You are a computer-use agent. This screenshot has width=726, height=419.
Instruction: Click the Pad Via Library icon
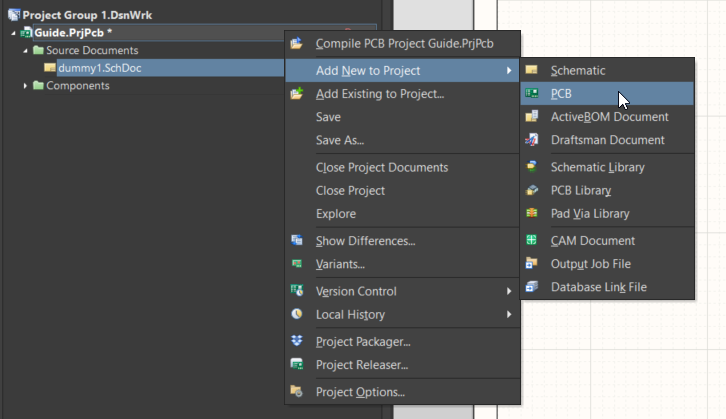coord(532,213)
